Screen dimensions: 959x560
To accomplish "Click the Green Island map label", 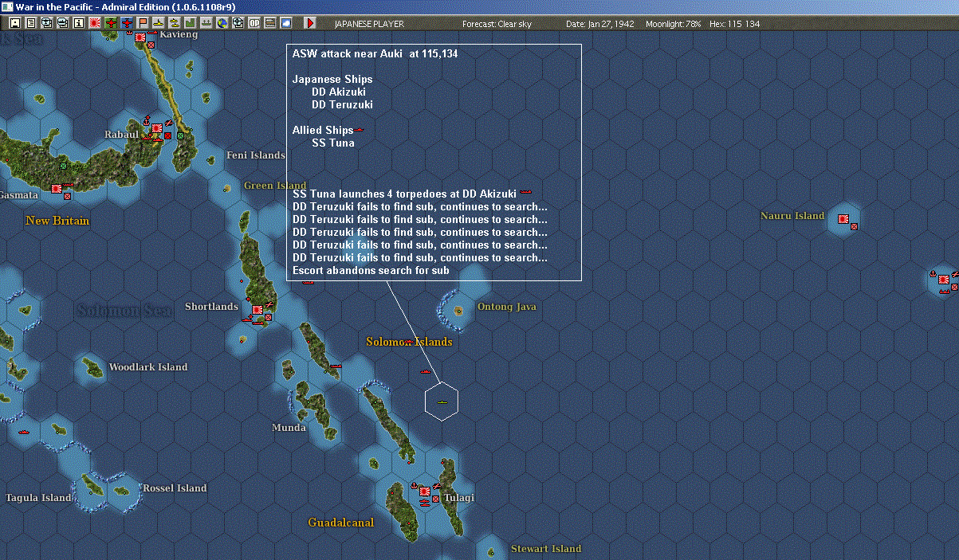I will pyautogui.click(x=275, y=186).
